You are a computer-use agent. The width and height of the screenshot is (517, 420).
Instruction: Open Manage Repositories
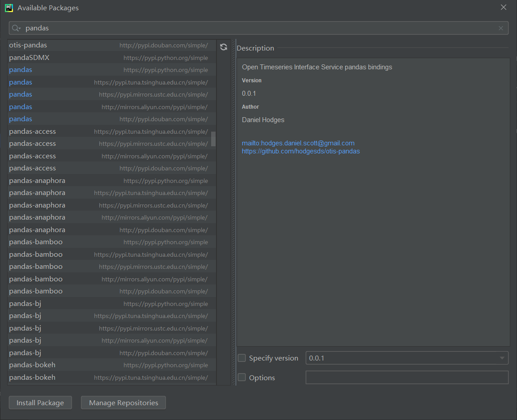[123, 403]
